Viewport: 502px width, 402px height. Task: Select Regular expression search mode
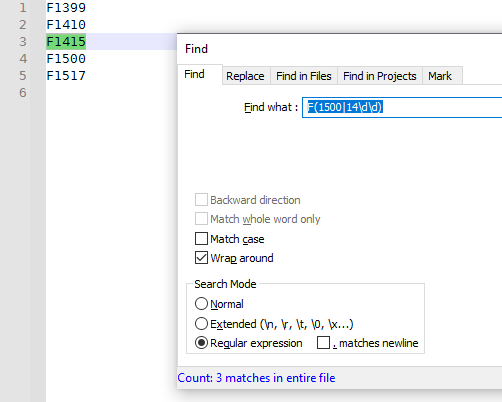click(201, 343)
